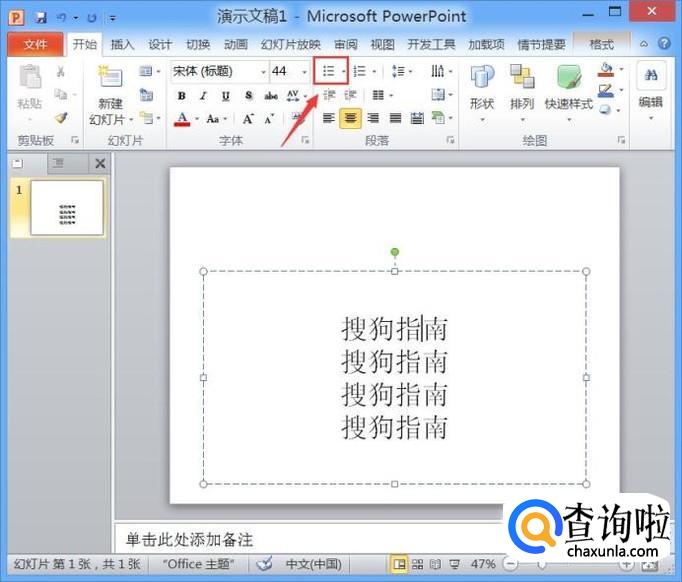Click the Cut scissors icon

pyautogui.click(x=61, y=71)
